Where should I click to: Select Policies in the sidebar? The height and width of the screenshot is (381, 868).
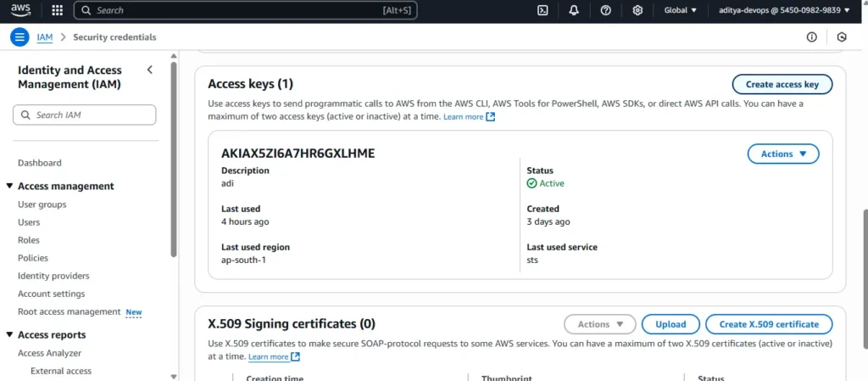(33, 258)
